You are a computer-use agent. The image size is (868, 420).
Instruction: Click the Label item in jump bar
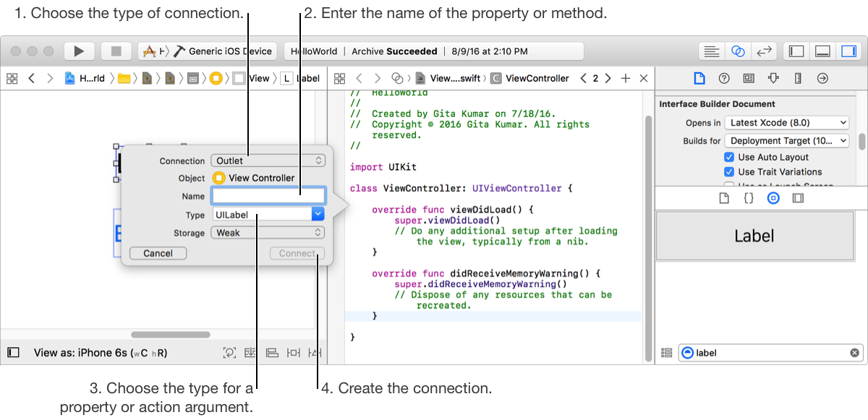click(300, 78)
